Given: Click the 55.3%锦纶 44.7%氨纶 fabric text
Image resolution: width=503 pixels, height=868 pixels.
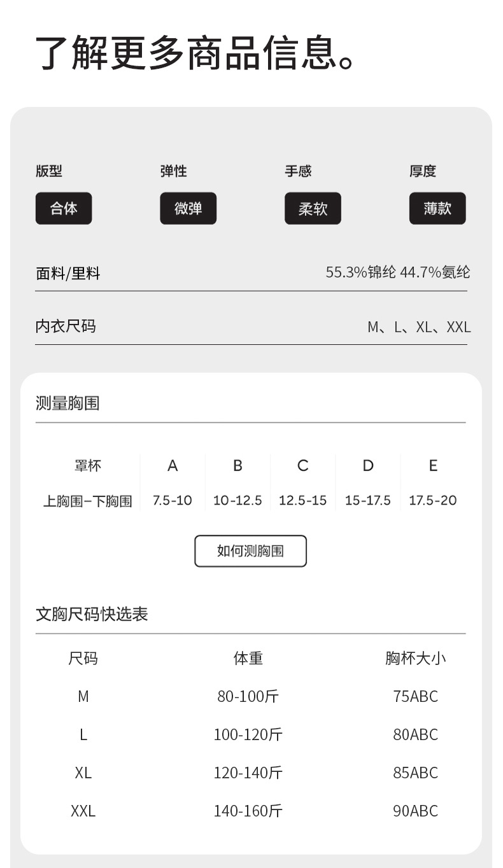Looking at the screenshot, I should 398,272.
